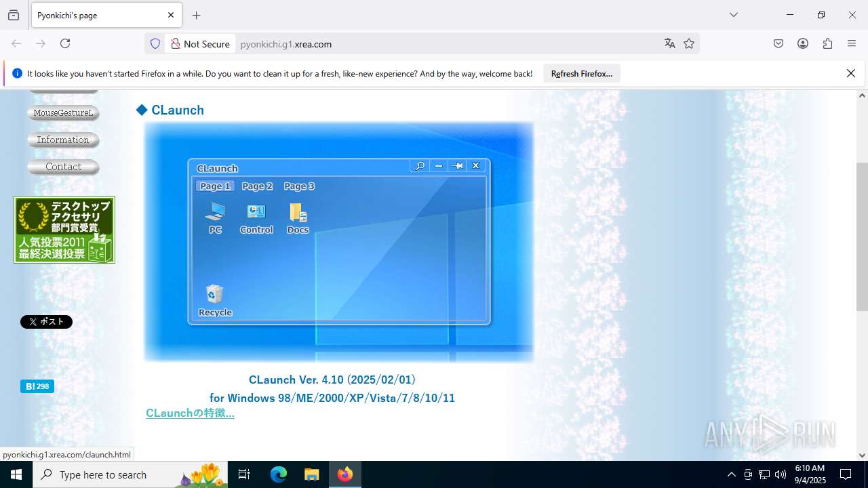Click the CLaunch screenshot image

(338, 242)
